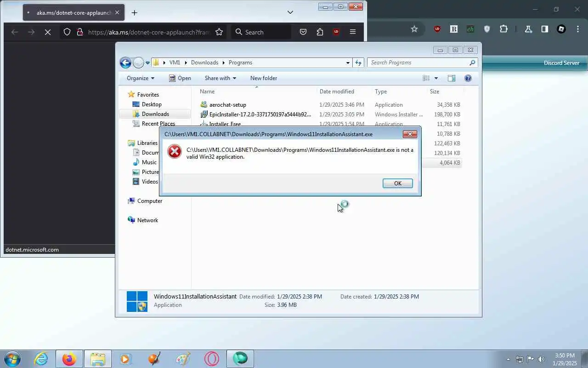List all Firefox tabs
The width and height of the screenshot is (588, 368).
pyautogui.click(x=290, y=12)
